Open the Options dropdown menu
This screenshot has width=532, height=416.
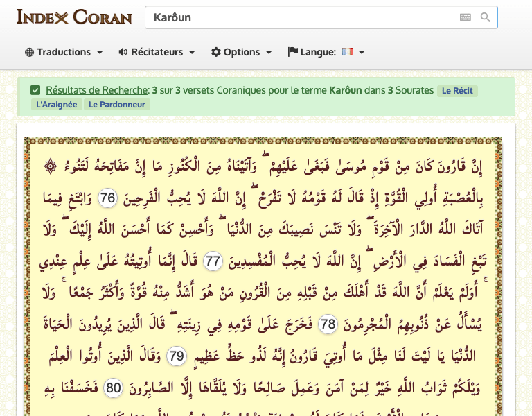point(241,52)
